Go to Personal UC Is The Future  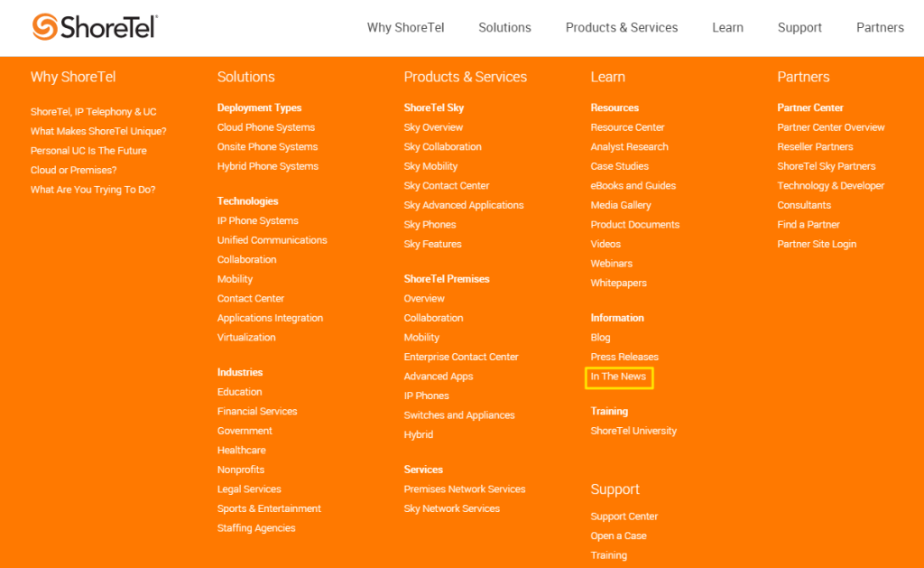(x=88, y=151)
